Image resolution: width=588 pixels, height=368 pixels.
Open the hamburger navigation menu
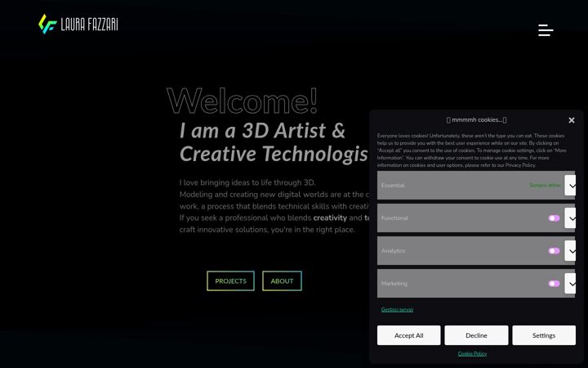click(546, 30)
